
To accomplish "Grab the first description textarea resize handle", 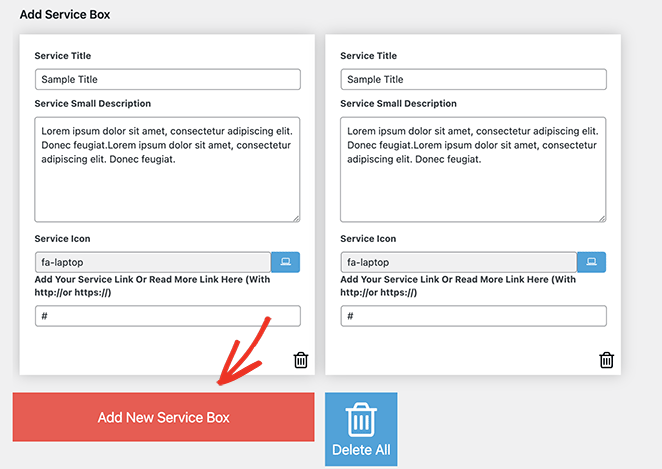I will coord(295,216).
